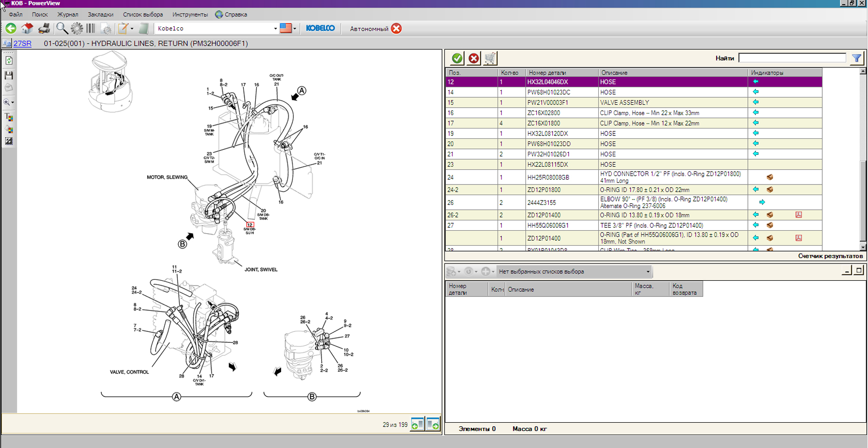Click the printer icon
The image size is (868, 448).
pos(44,28)
